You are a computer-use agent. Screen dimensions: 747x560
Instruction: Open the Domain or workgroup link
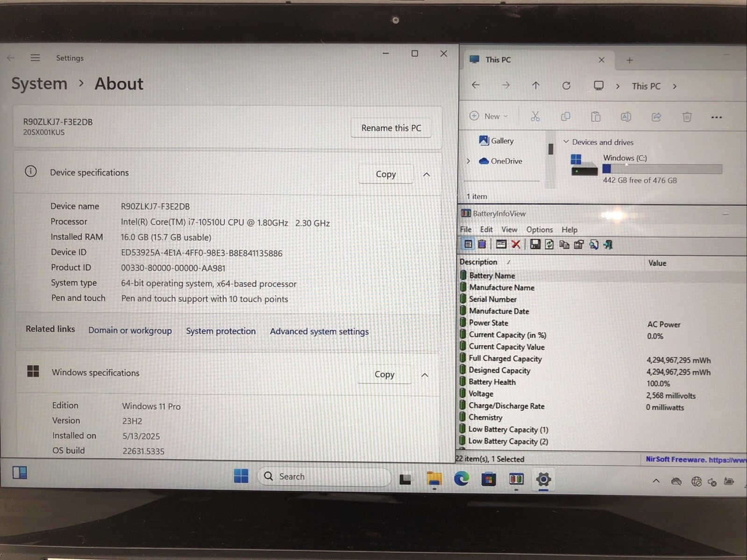pos(130,330)
